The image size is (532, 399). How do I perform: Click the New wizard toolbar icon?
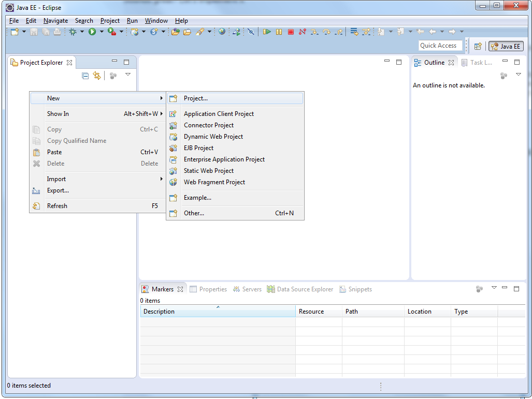[x=15, y=32]
